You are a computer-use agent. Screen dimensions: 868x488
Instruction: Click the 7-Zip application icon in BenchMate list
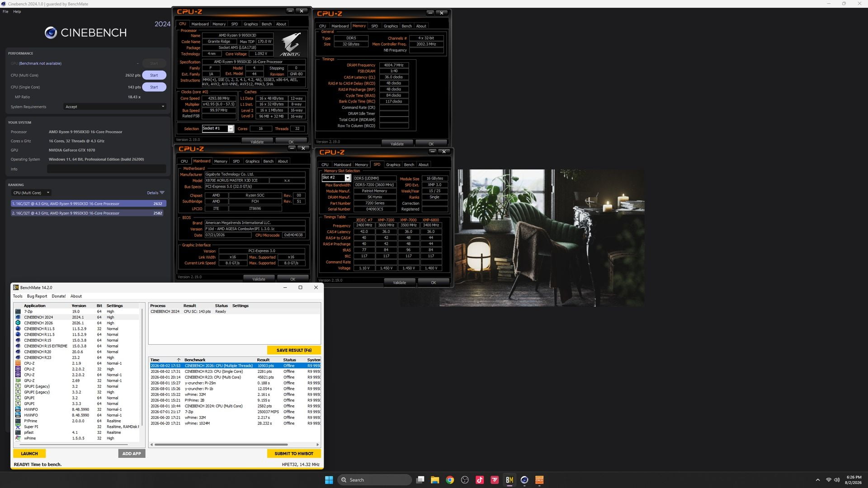click(x=18, y=311)
